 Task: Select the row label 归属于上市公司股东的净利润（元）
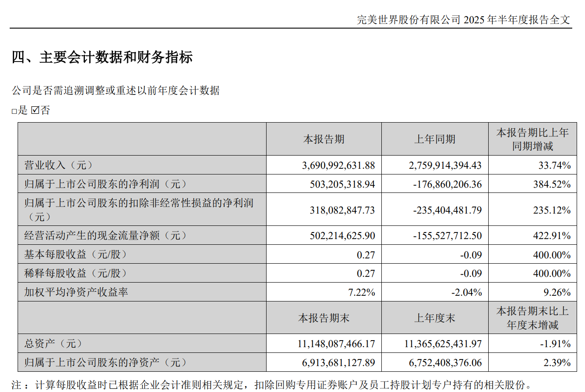click(x=106, y=184)
